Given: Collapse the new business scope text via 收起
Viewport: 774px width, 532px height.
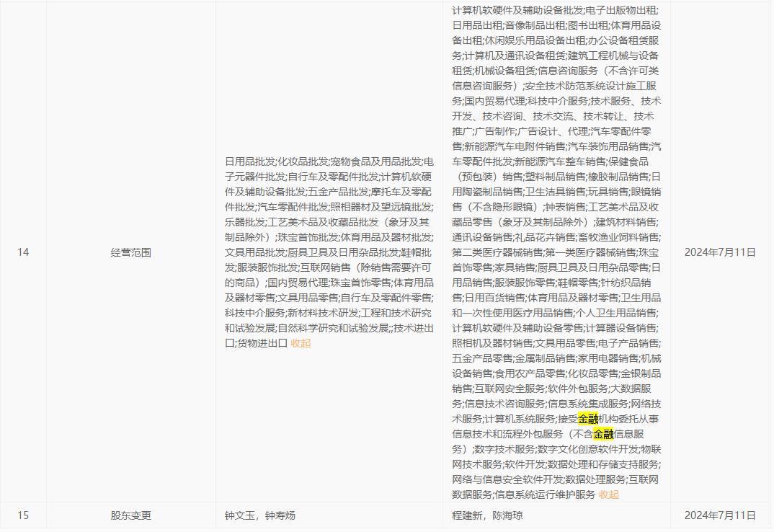Looking at the screenshot, I should pyautogui.click(x=608, y=495).
